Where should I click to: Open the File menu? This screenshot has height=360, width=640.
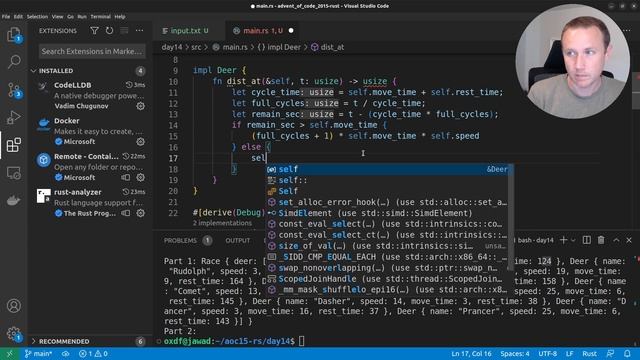pyautogui.click(x=6, y=17)
